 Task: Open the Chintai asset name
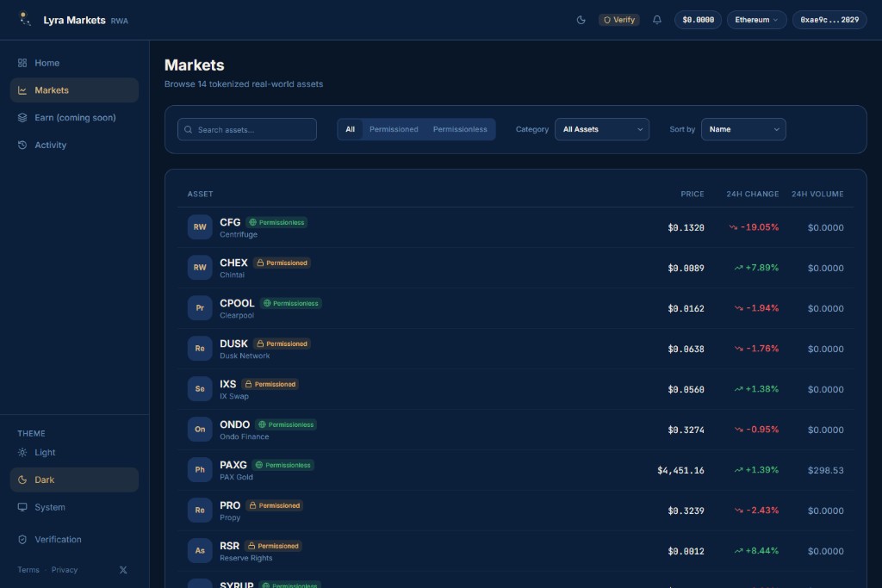pos(232,275)
